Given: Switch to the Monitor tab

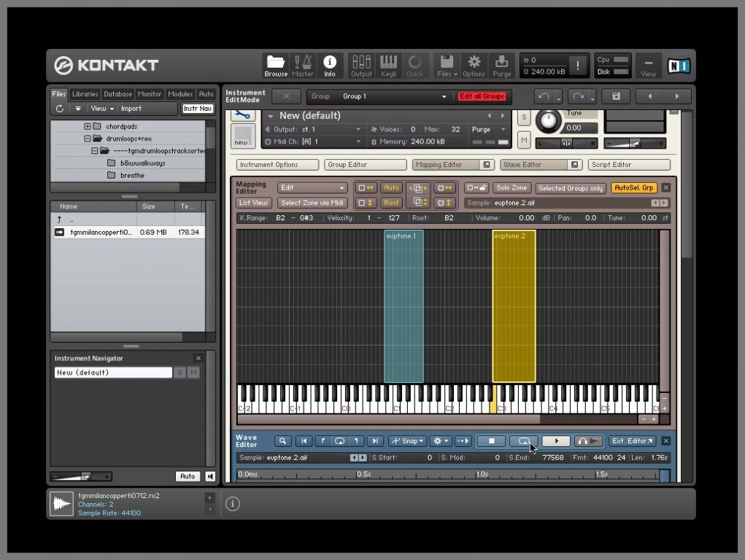Looking at the screenshot, I should [150, 94].
